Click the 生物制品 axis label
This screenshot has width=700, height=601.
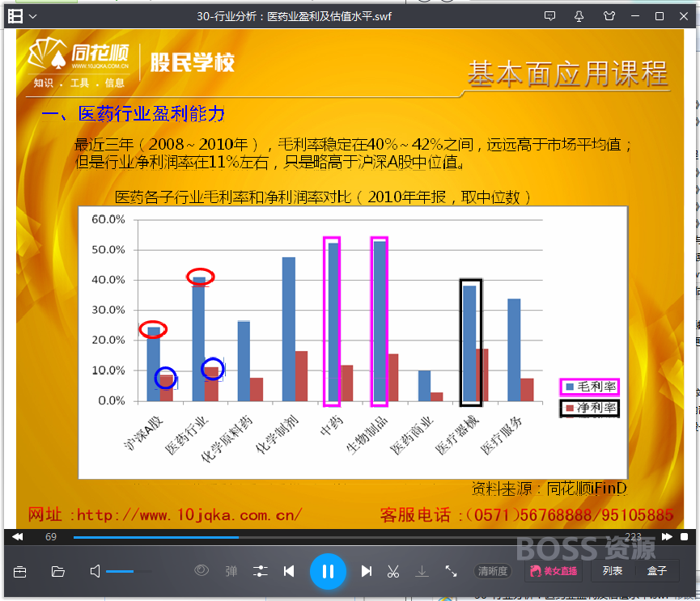pyautogui.click(x=367, y=434)
